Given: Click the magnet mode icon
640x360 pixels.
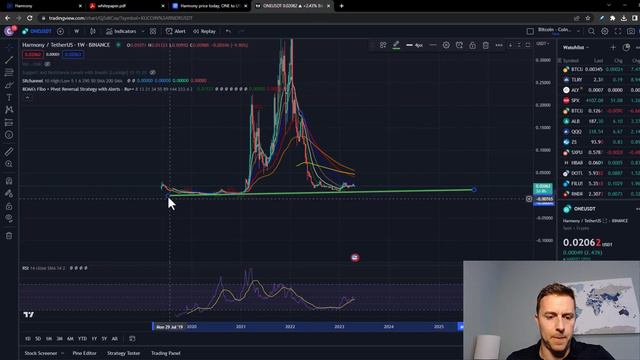Looking at the screenshot, I should pos(9,181).
